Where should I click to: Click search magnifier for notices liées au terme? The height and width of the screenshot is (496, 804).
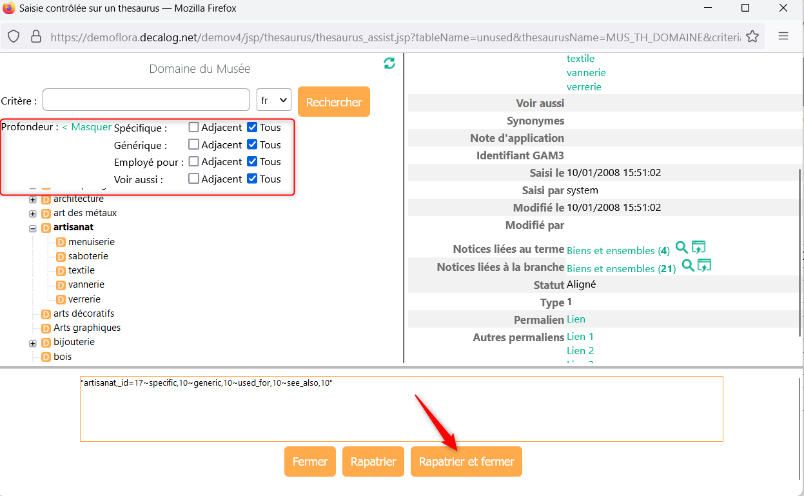[x=682, y=248]
